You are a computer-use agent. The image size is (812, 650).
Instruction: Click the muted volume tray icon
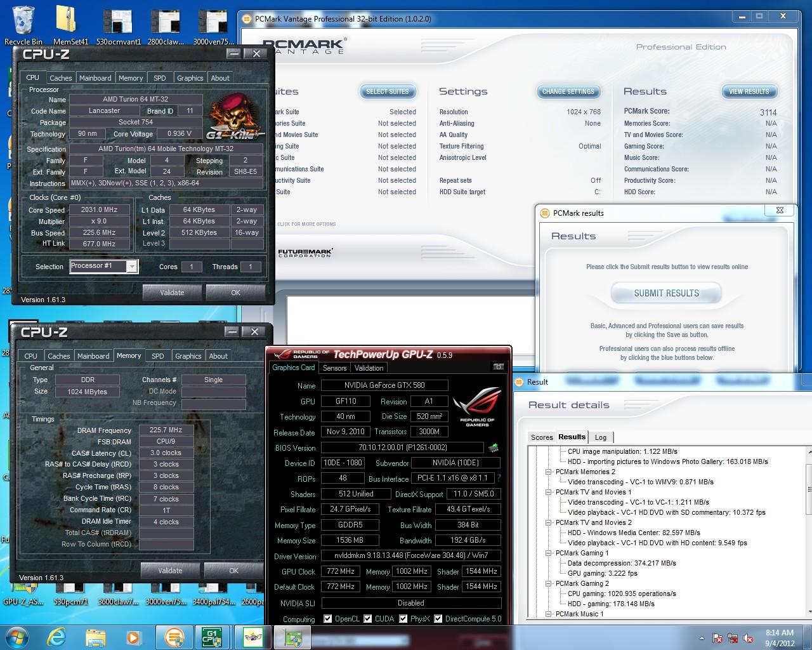[749, 637]
